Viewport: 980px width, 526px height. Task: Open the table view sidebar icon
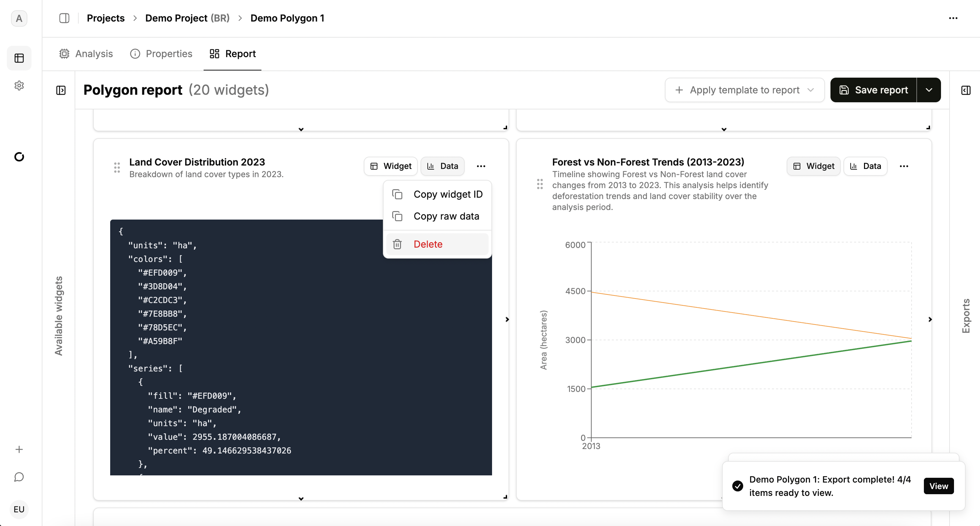pyautogui.click(x=19, y=58)
